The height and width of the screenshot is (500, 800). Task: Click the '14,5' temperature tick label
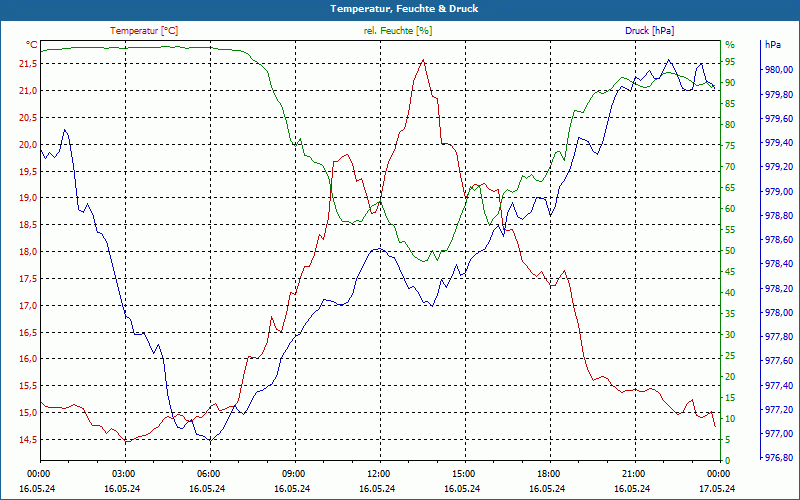point(28,440)
